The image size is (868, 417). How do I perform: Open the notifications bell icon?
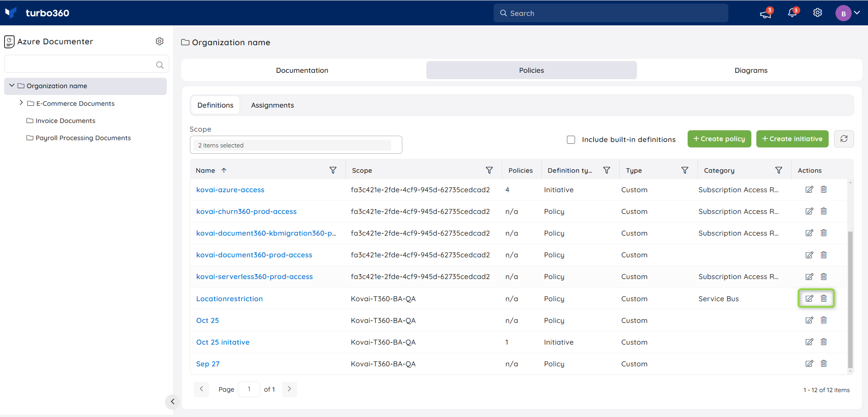[x=792, y=13]
